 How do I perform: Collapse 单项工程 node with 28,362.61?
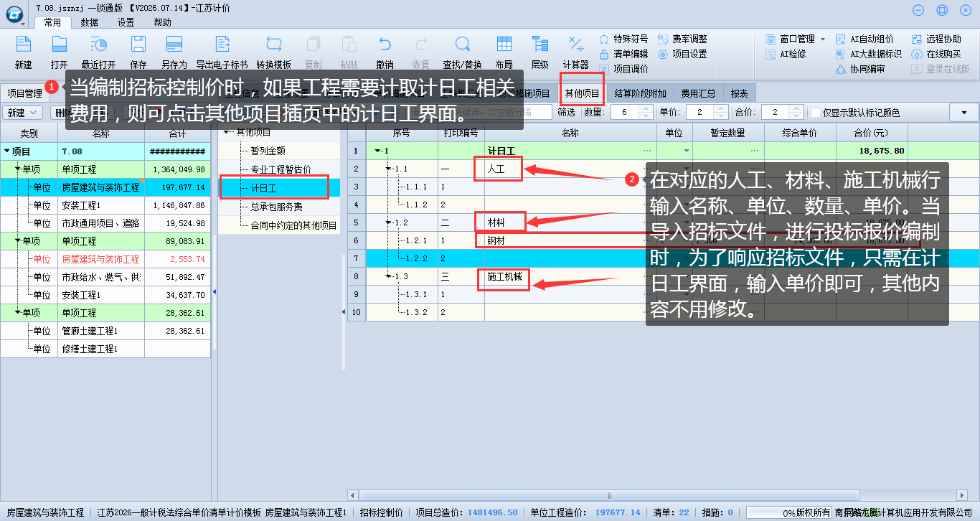tap(18, 313)
